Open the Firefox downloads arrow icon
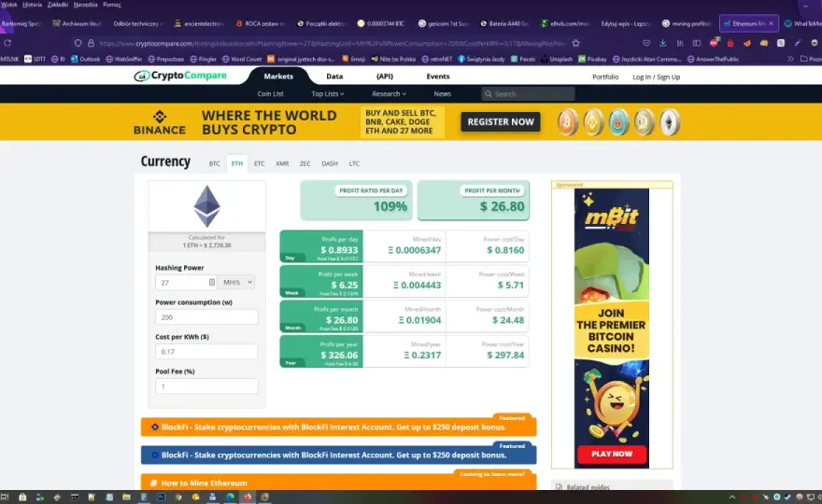822x504 pixels. [x=662, y=43]
